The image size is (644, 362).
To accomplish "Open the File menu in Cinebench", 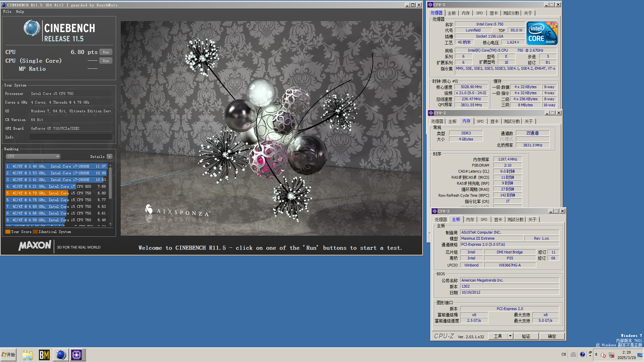I will tap(7, 11).
